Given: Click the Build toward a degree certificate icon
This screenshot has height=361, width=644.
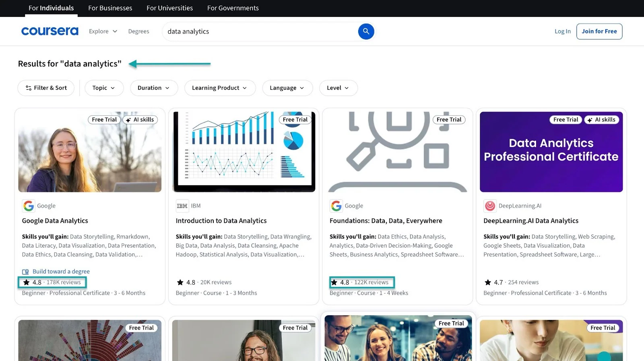Looking at the screenshot, I should coord(25,272).
